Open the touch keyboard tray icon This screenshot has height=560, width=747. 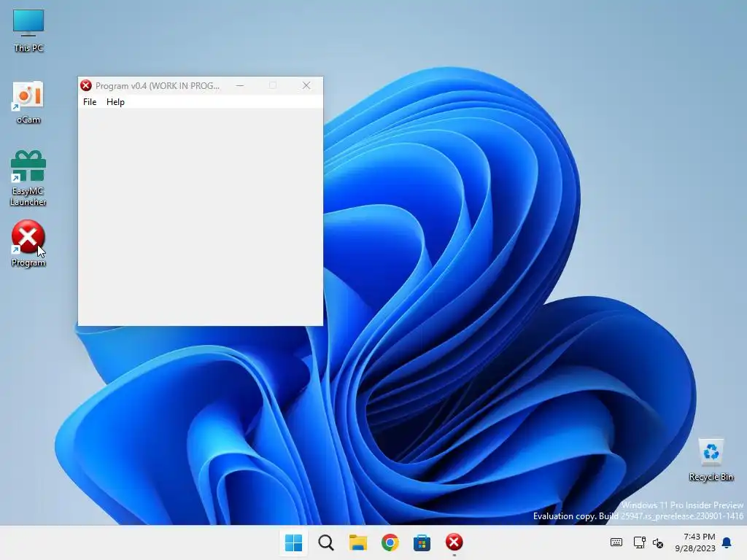pos(616,542)
